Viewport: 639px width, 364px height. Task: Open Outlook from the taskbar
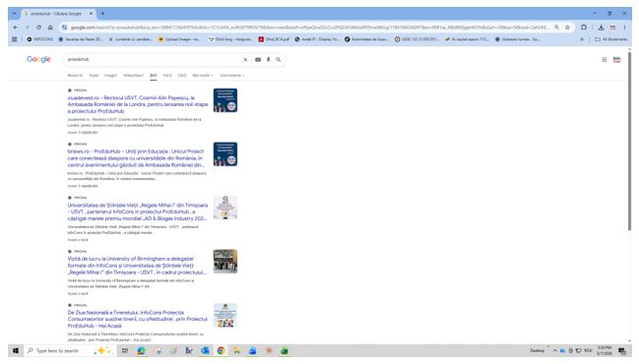coord(205,350)
